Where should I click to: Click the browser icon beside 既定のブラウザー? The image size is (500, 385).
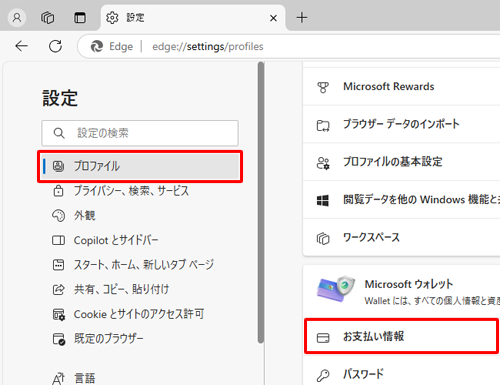tap(59, 339)
